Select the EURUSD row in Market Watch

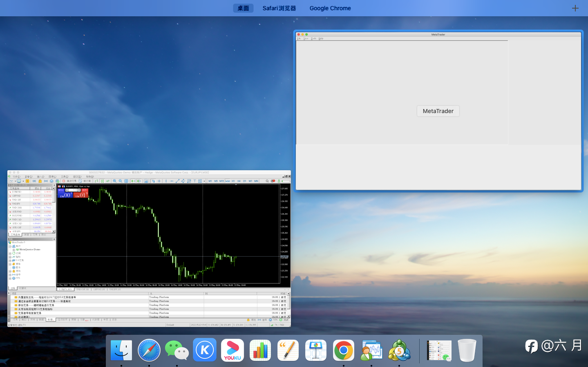[x=17, y=192]
